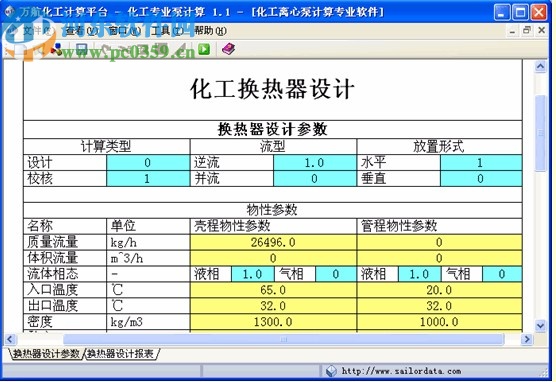Click the 管程物性参数 column header

pyautogui.click(x=439, y=226)
